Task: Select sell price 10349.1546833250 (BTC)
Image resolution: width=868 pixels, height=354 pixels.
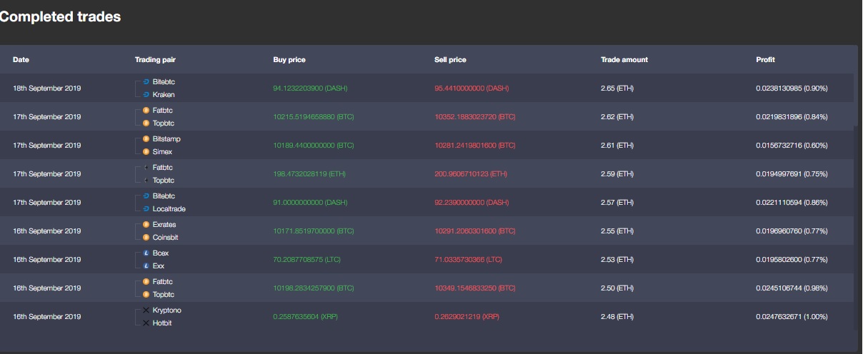Action: 475,288
